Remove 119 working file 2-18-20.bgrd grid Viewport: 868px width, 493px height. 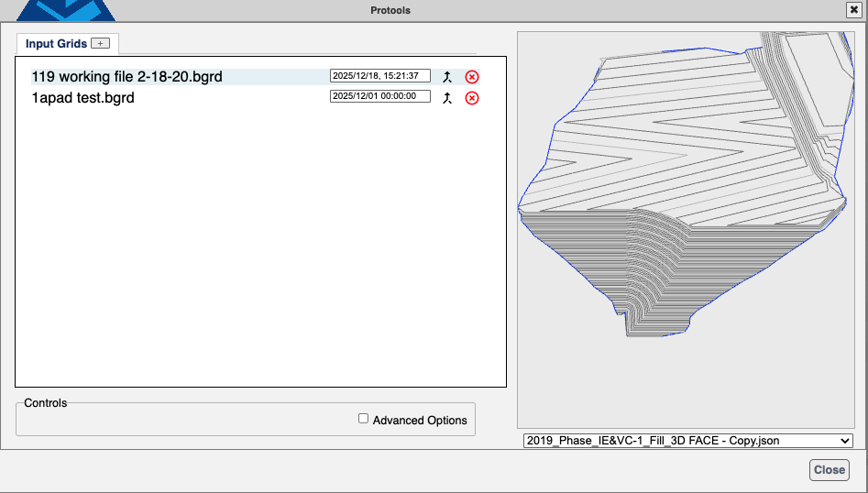click(472, 77)
